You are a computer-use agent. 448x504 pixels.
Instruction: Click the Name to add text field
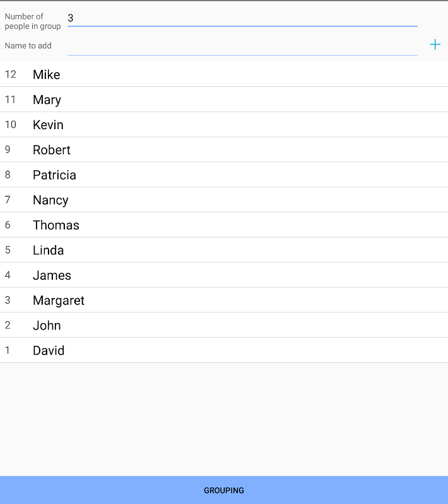tap(242, 46)
